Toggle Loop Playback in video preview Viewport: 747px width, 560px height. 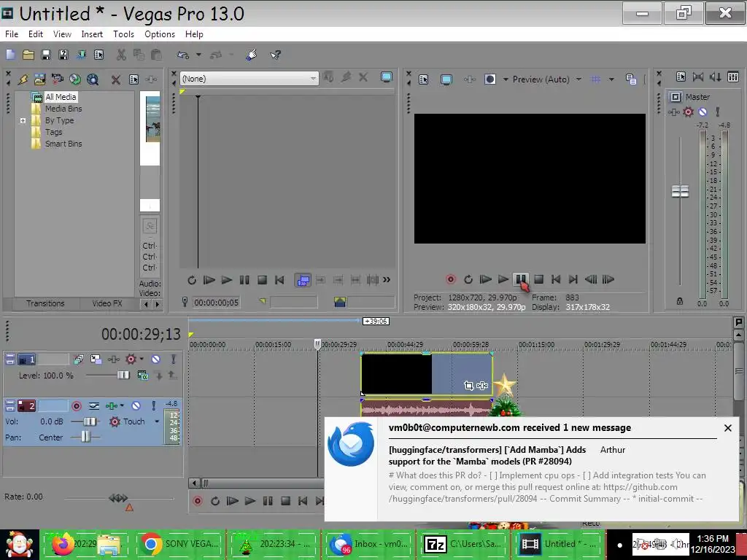(x=468, y=279)
